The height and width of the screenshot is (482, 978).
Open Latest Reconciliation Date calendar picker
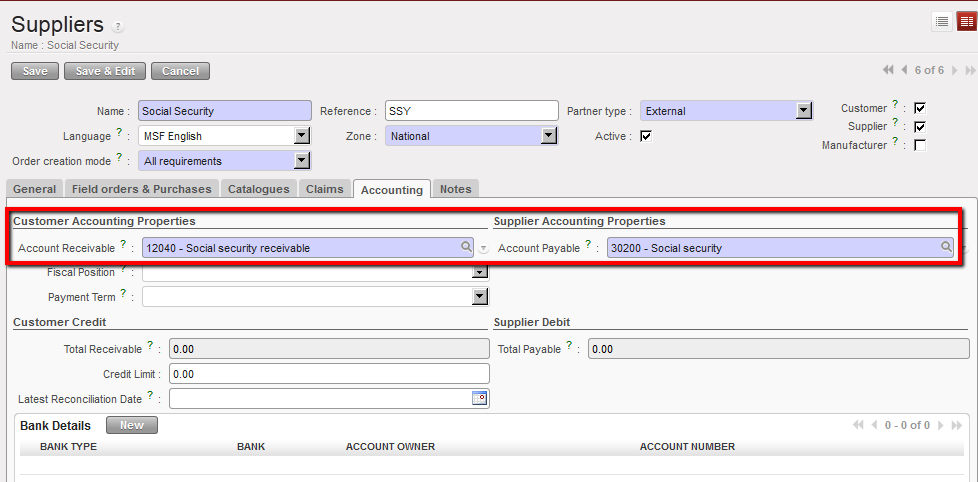click(x=479, y=398)
